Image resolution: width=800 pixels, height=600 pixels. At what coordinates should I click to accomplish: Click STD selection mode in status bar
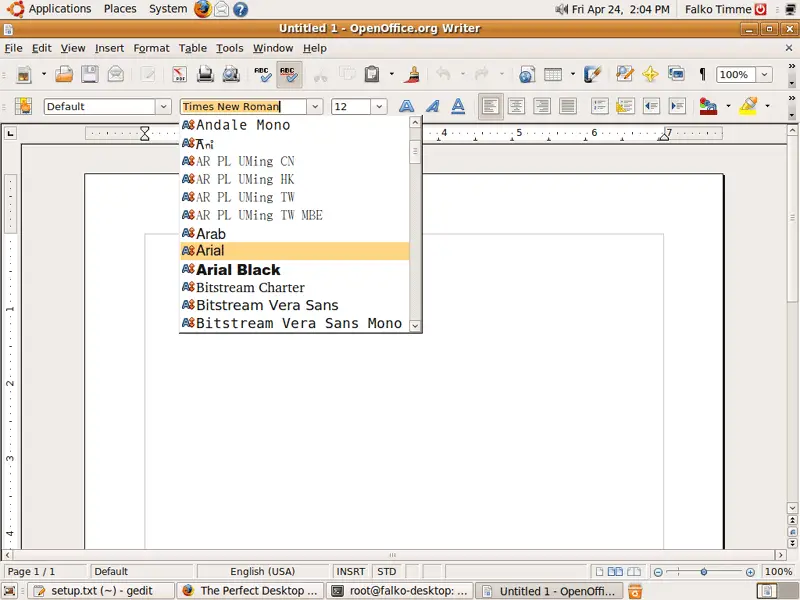(386, 571)
